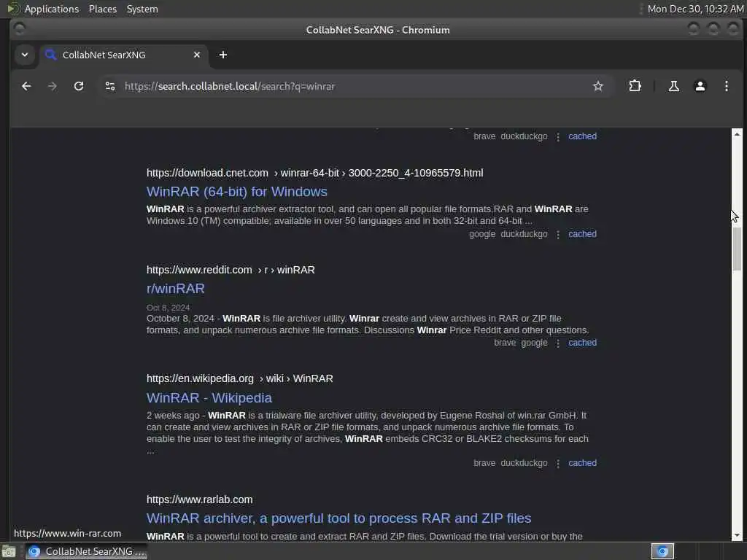Image resolution: width=747 pixels, height=560 pixels.
Task: Click the workspace switcher in bottom panel
Action: click(x=662, y=551)
